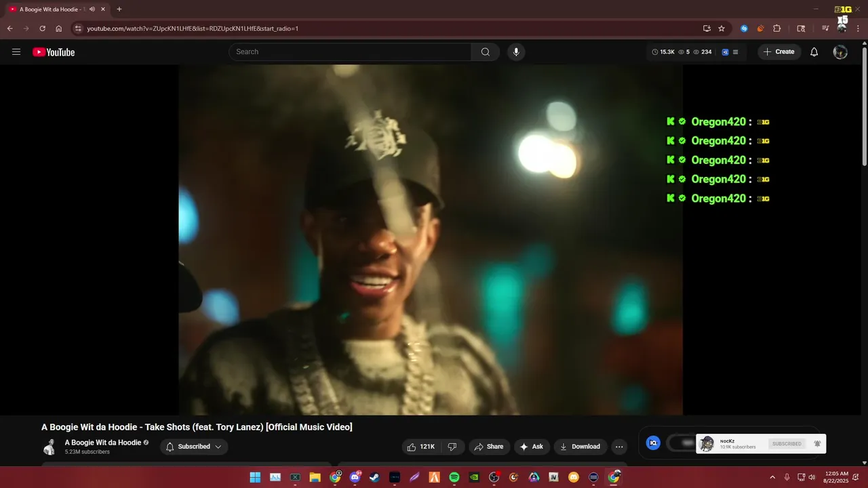Click install app icon in address bar
The image size is (868, 488).
pos(707,28)
